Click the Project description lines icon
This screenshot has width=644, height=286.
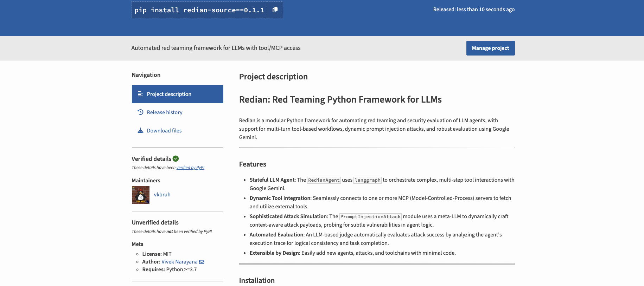140,94
